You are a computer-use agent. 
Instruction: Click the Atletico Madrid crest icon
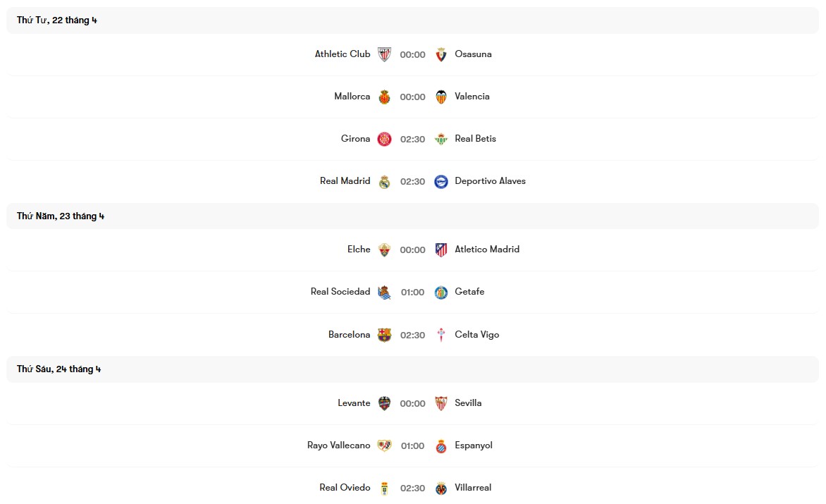coord(440,250)
